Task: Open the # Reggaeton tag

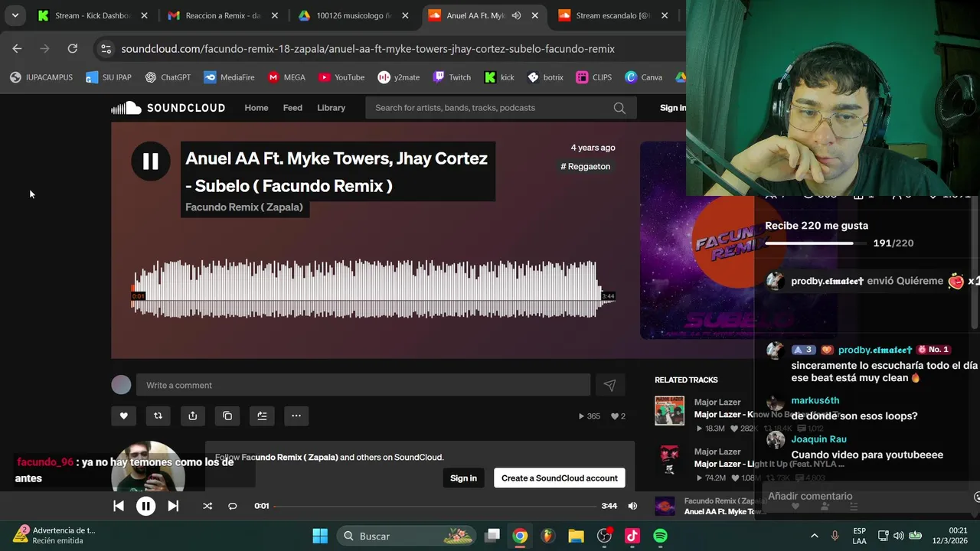Action: coord(586,166)
